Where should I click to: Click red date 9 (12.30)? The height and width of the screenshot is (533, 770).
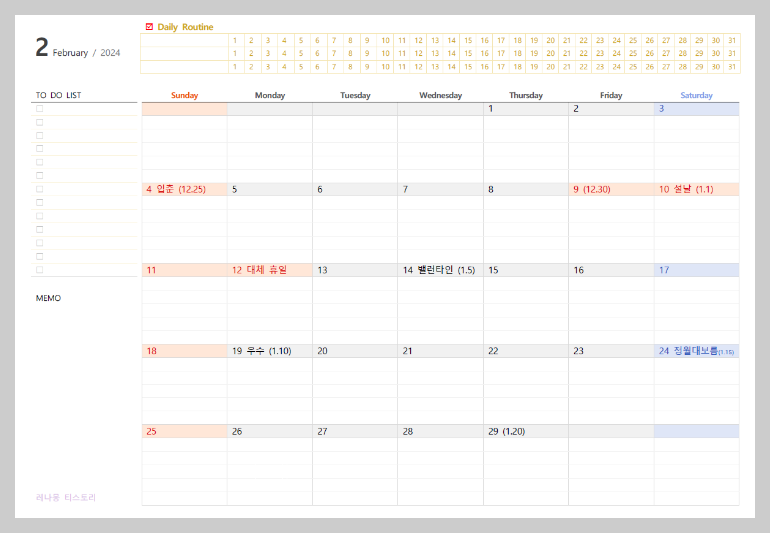tap(592, 189)
